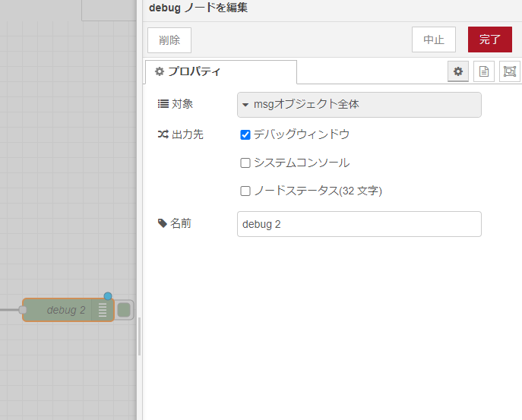
Task: Click the sidebar resize handle
Action: click(x=139, y=336)
